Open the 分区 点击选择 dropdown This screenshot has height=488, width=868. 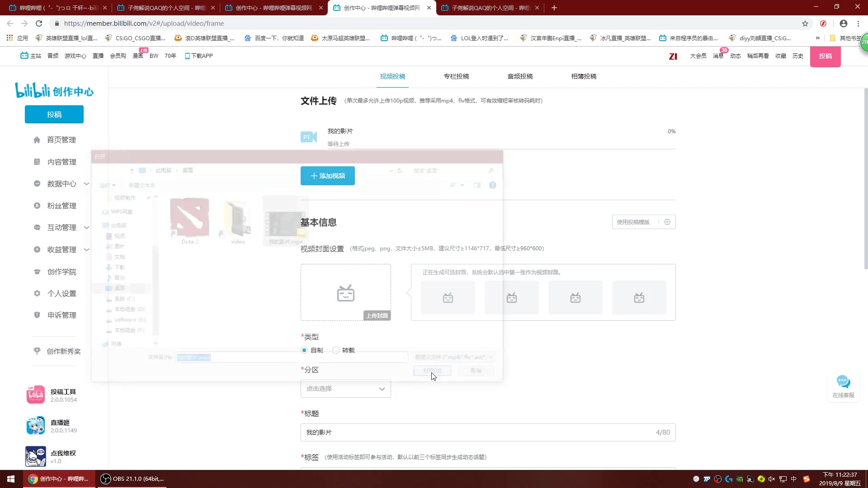(x=345, y=389)
